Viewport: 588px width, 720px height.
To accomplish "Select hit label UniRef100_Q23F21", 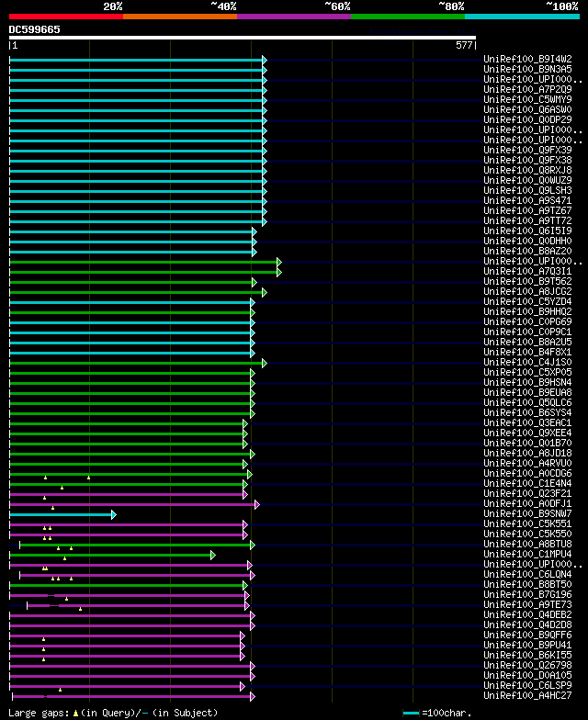I will click(527, 494).
